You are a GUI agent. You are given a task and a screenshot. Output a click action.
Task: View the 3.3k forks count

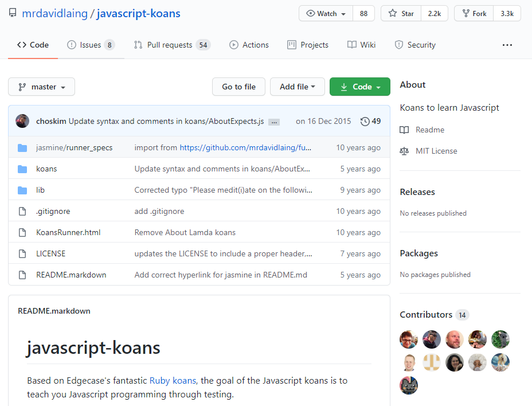(507, 14)
